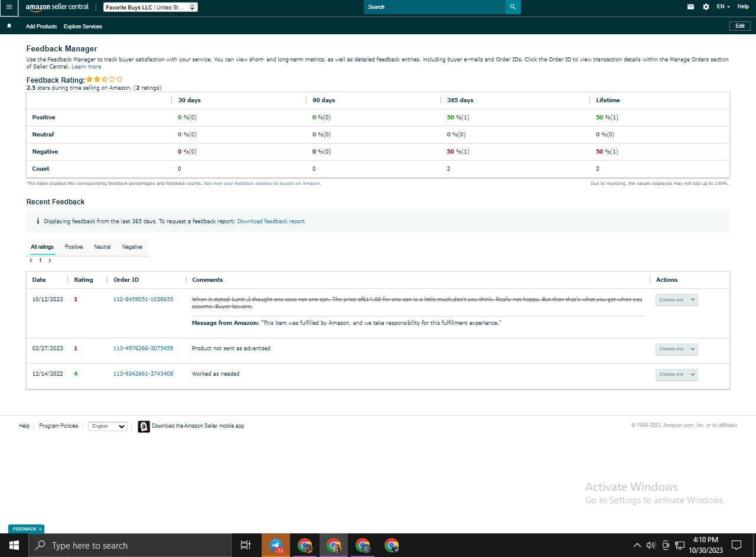756x557 pixels.
Task: Click the Order ID column header
Action: (126, 280)
